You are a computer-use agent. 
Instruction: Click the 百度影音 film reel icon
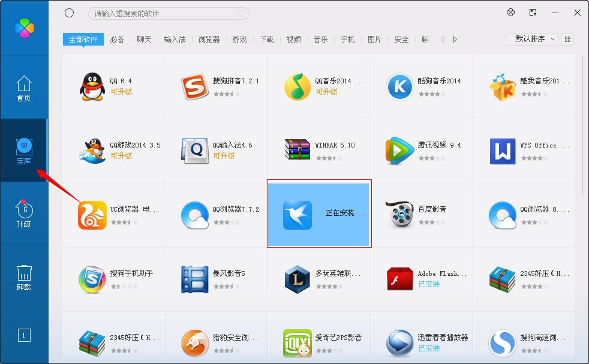(x=399, y=214)
